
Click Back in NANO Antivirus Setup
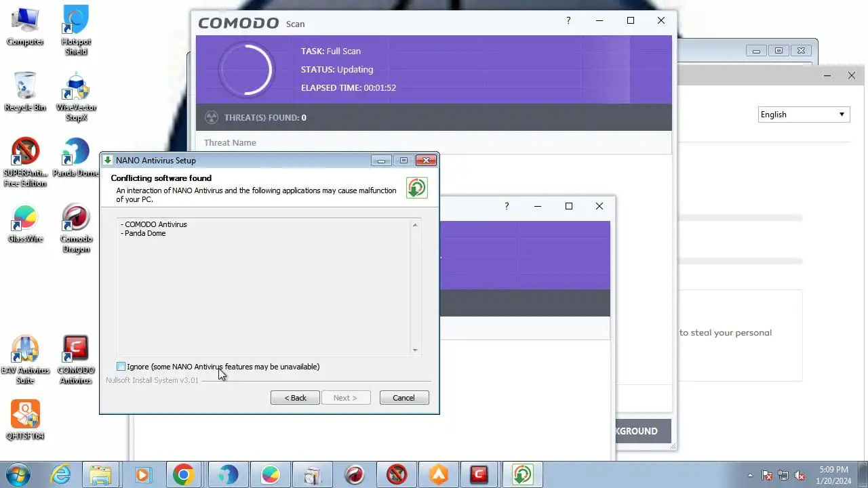pyautogui.click(x=295, y=398)
